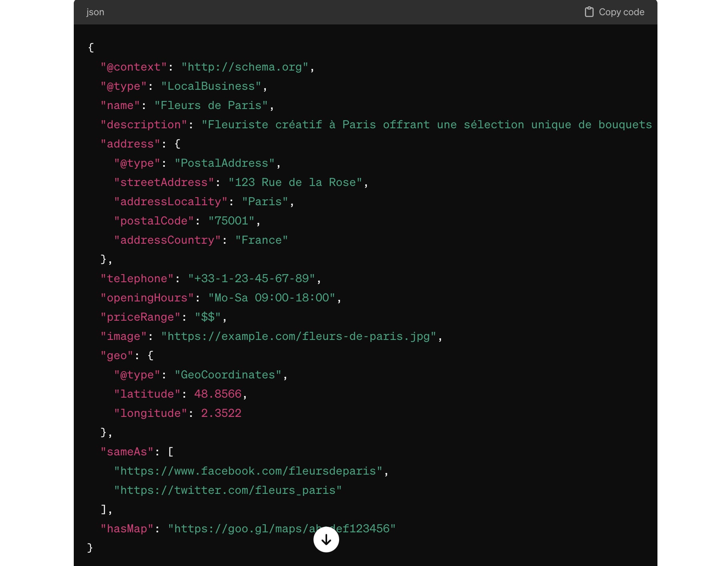This screenshot has width=728, height=566.
Task: Click the Copy code button
Action: click(x=614, y=12)
